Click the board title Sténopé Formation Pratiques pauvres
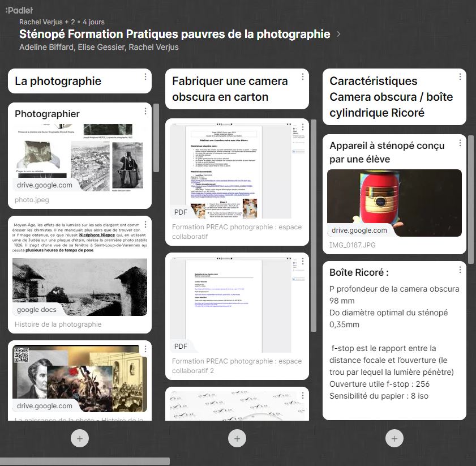The image size is (476, 466). point(174,34)
